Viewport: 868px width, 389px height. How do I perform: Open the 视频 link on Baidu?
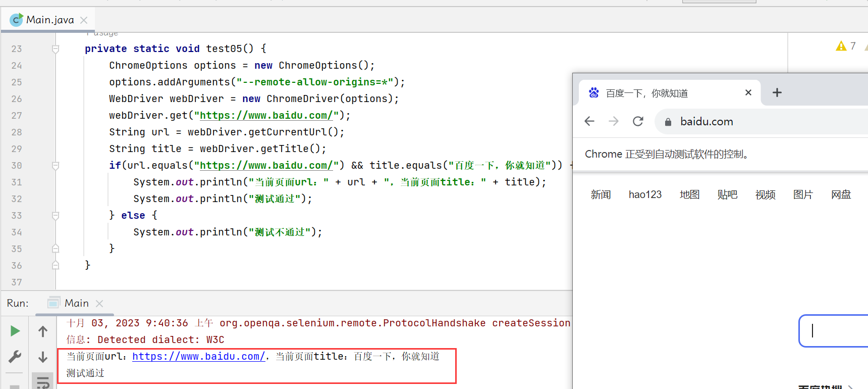tap(765, 194)
